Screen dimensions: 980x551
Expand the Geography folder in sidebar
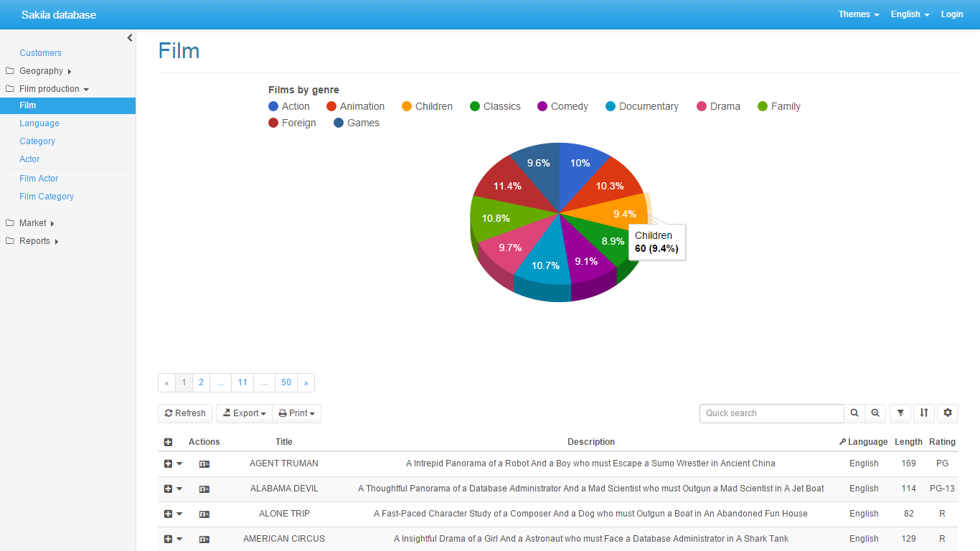tap(42, 71)
